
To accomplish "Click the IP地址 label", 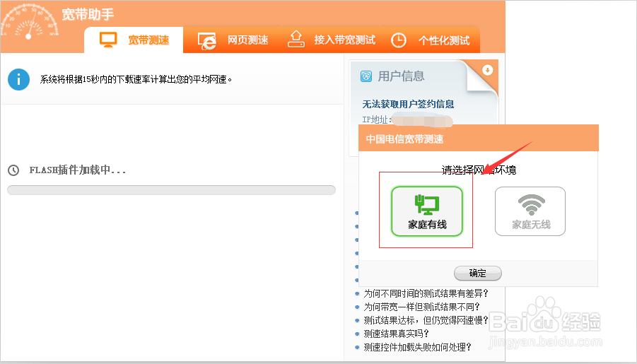I will pyautogui.click(x=377, y=119).
